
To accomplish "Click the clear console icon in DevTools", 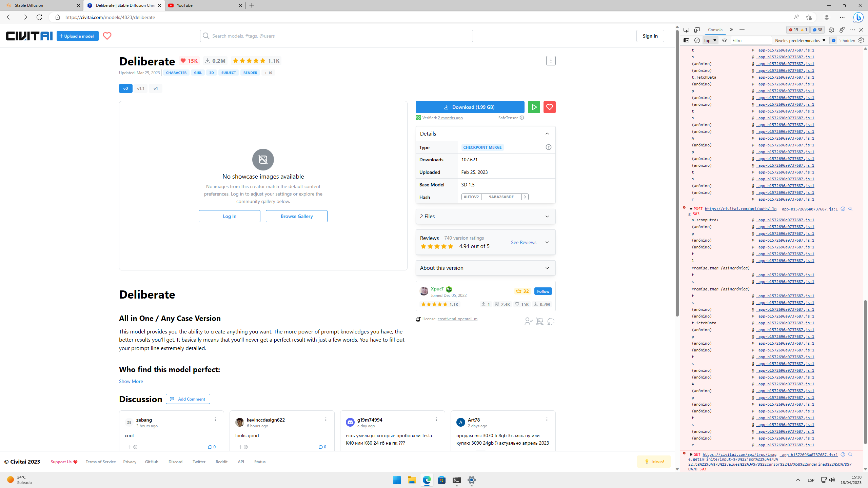I will tap(697, 40).
